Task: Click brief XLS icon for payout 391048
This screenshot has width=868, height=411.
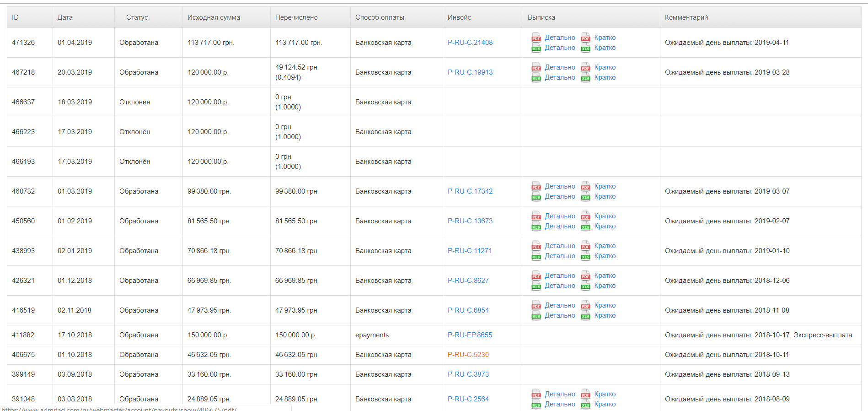Action: 585,405
